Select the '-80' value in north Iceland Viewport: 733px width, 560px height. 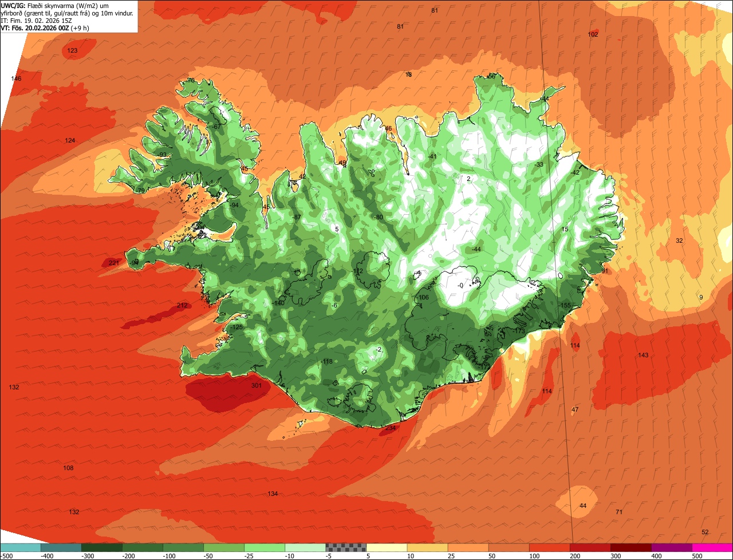click(378, 217)
